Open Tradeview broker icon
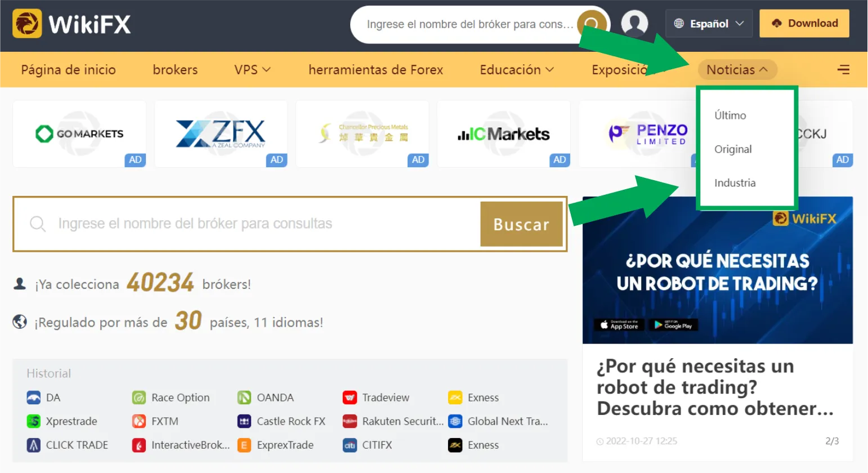This screenshot has width=868, height=473. [x=350, y=398]
